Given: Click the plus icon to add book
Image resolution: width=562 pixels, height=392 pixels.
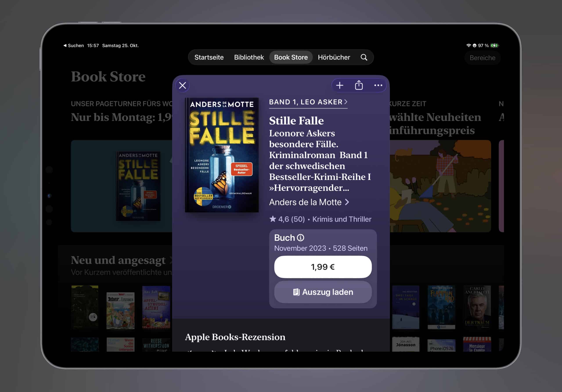Looking at the screenshot, I should [339, 85].
